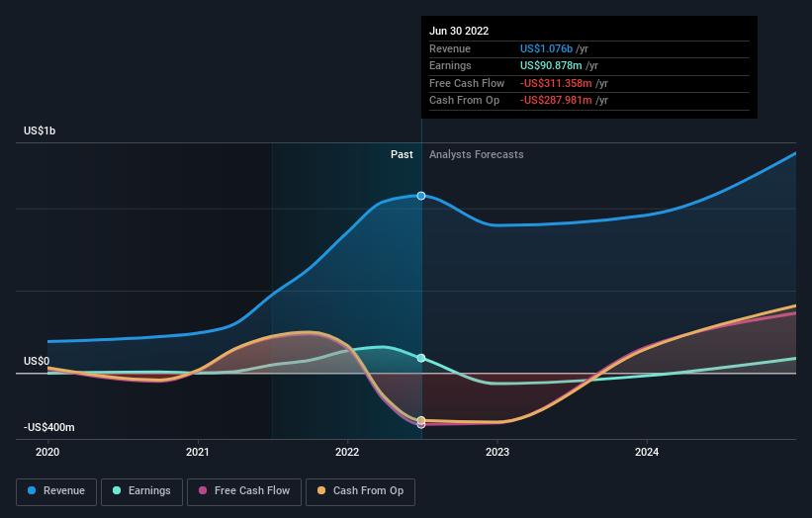Click the US$90.878m earnings value
Image resolution: width=812 pixels, height=518 pixels.
551,65
